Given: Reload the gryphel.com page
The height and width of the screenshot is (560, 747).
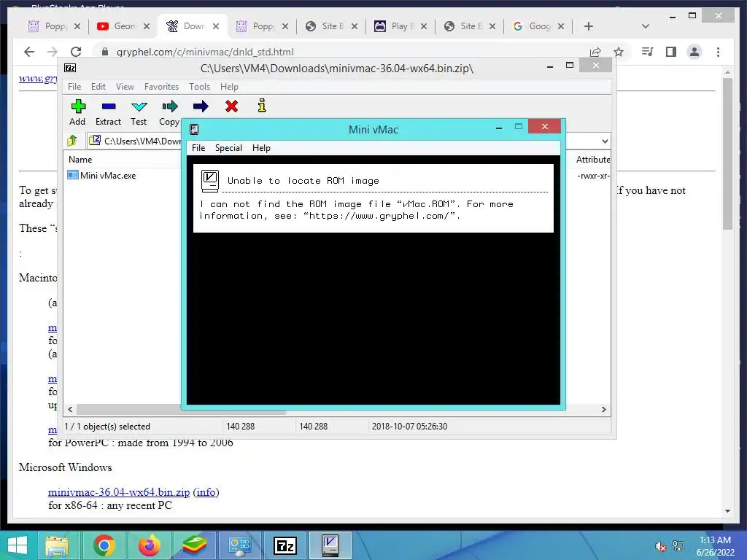Looking at the screenshot, I should click(76, 52).
